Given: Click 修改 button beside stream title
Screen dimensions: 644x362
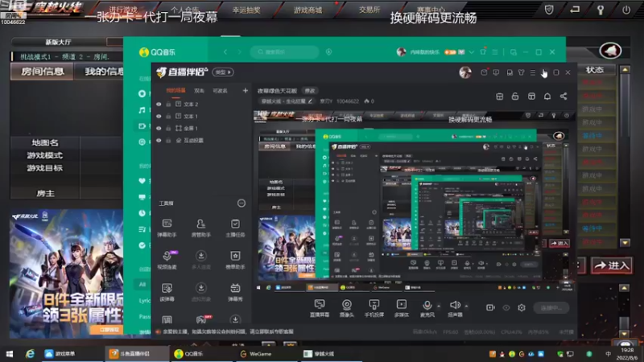Looking at the screenshot, I should [310, 91].
